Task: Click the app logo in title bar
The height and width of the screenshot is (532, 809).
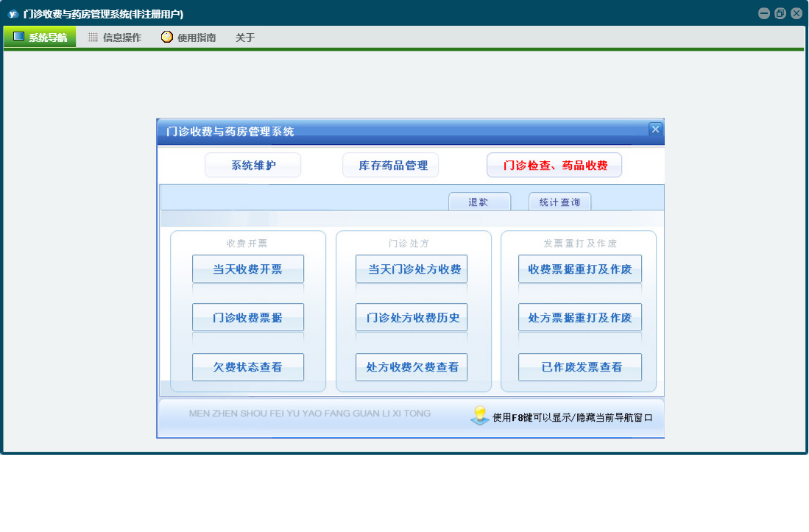Action: (x=13, y=14)
